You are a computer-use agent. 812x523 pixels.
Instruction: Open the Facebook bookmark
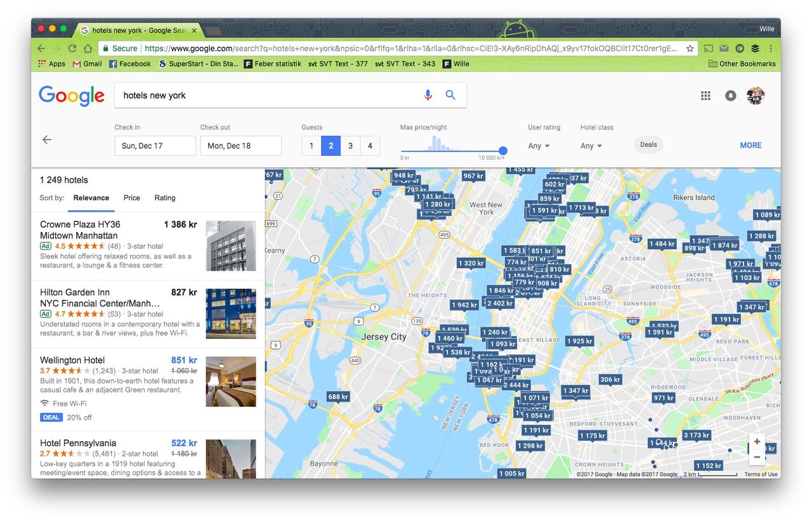tap(130, 64)
